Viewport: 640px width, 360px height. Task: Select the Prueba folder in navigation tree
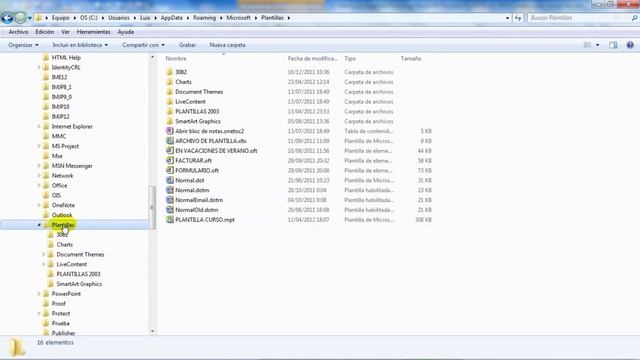point(60,323)
